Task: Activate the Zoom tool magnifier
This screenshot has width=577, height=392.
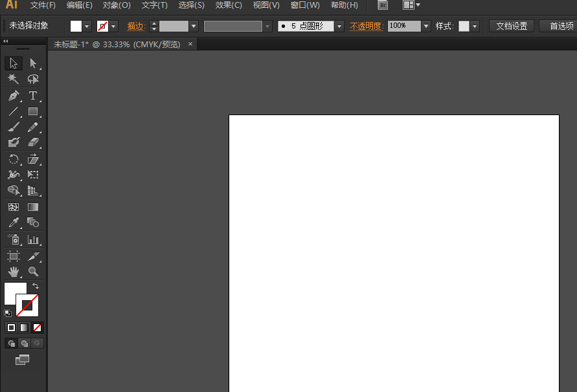Action: pos(33,272)
